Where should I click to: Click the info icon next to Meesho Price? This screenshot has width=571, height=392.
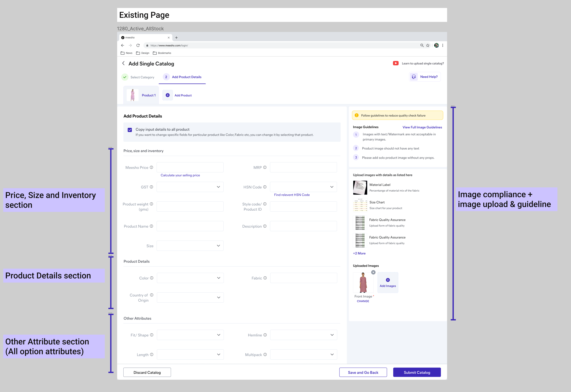[152, 167]
